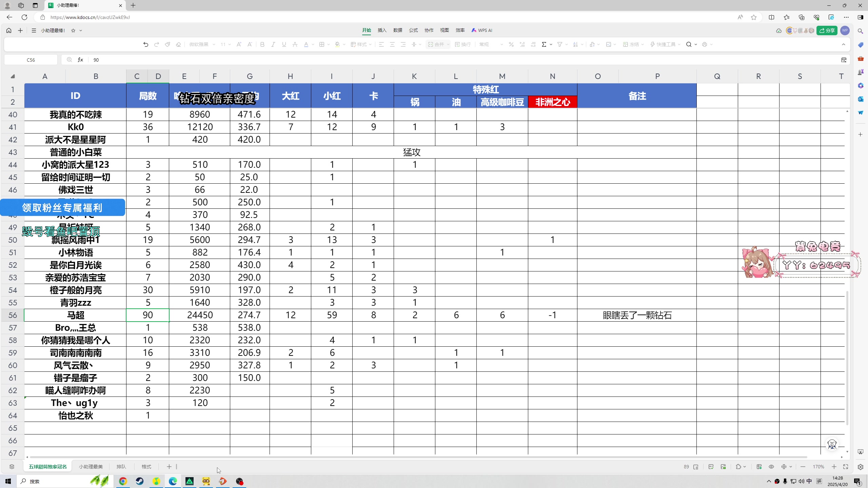Open the sheet list layers icon
Viewport: 868px width, 488px height.
(x=12, y=467)
